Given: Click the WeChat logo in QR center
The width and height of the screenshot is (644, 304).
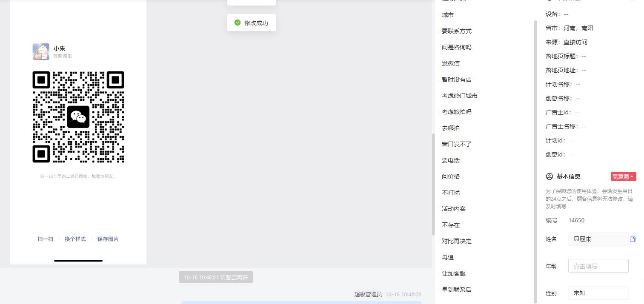Looking at the screenshot, I should click(78, 117).
